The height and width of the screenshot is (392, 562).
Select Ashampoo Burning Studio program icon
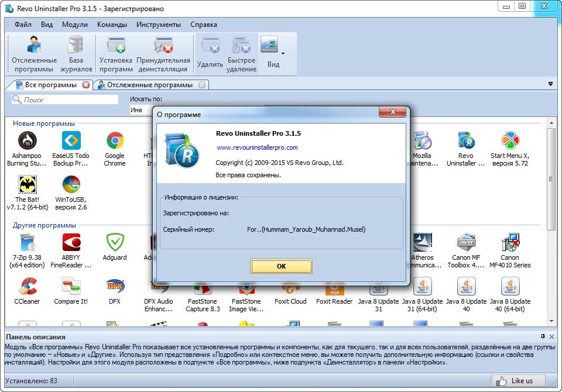27,140
